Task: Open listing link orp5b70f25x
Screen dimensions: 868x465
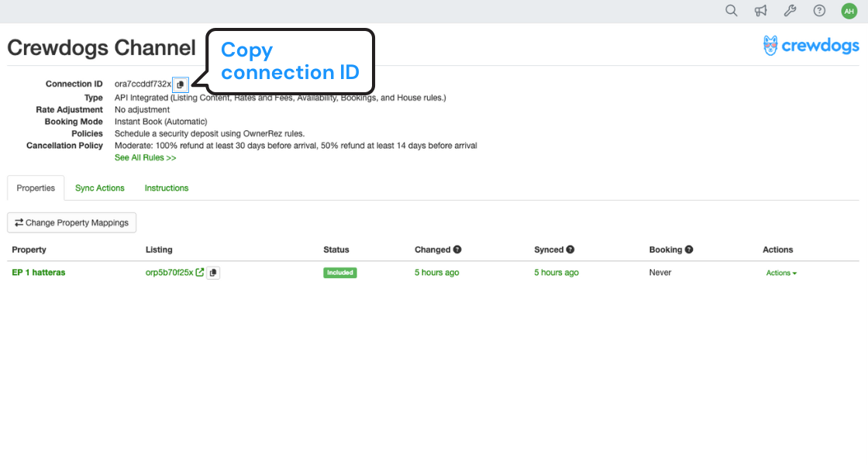Action: [170, 272]
